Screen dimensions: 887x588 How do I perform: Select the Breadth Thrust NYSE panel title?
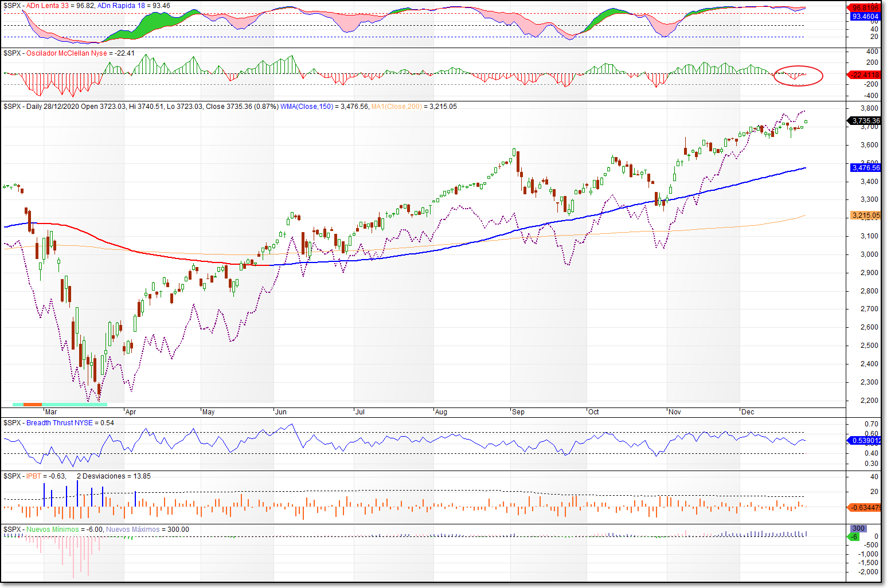click(60, 423)
